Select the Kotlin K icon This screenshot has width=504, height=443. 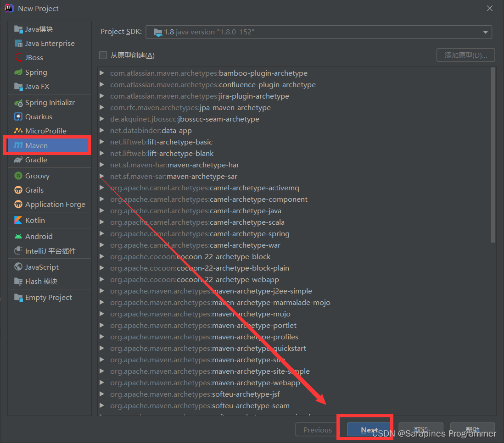[x=18, y=221]
